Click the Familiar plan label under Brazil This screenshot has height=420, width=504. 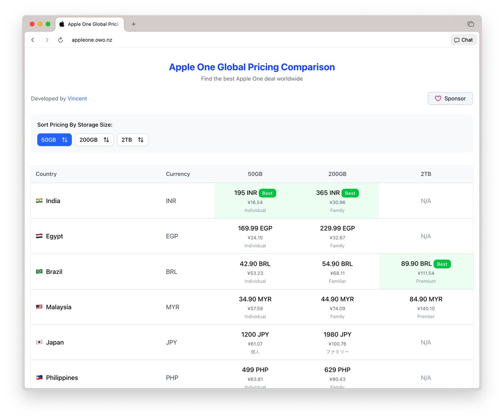pyautogui.click(x=337, y=281)
